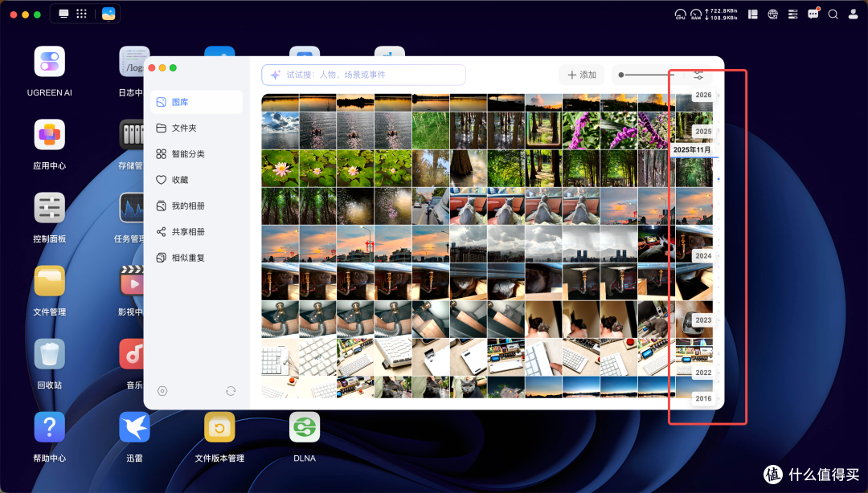The image size is (868, 493).
Task: Open 文件管理 file manager icon
Action: point(49,280)
